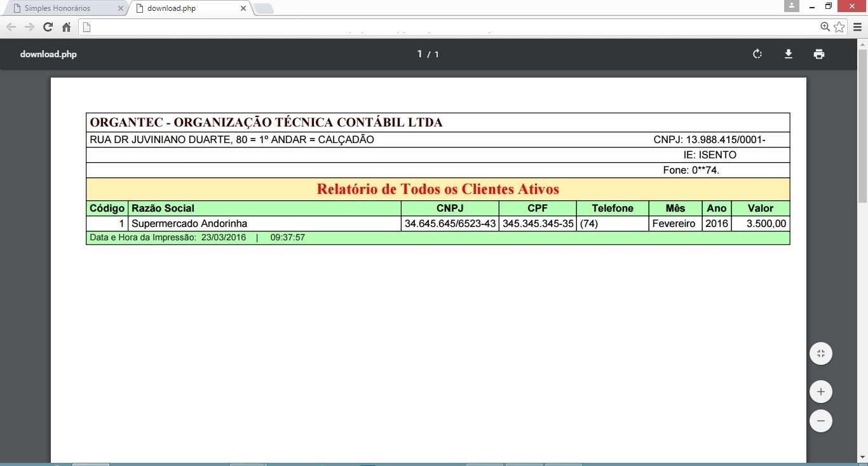
Task: Open the Chrome user profile button
Action: (791, 6)
